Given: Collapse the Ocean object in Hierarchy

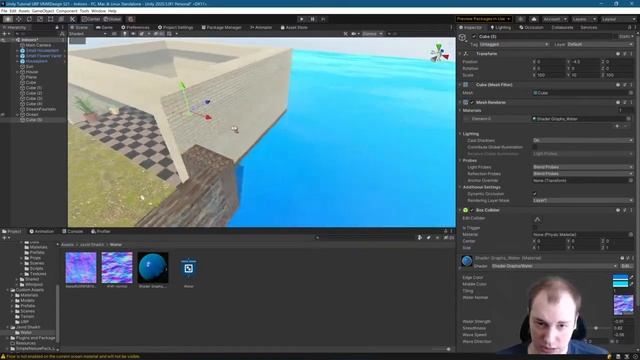Looking at the screenshot, I should [17, 115].
